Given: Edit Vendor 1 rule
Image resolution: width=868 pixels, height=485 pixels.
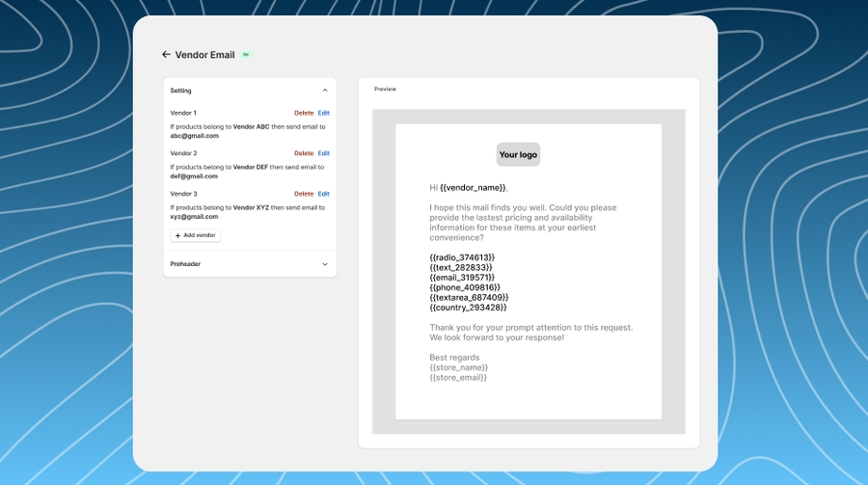Looking at the screenshot, I should pos(324,113).
